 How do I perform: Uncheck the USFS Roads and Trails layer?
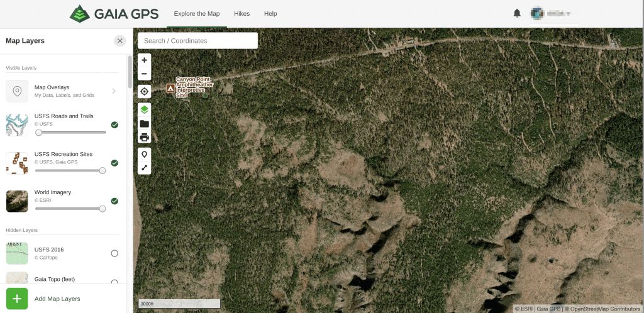tap(114, 124)
